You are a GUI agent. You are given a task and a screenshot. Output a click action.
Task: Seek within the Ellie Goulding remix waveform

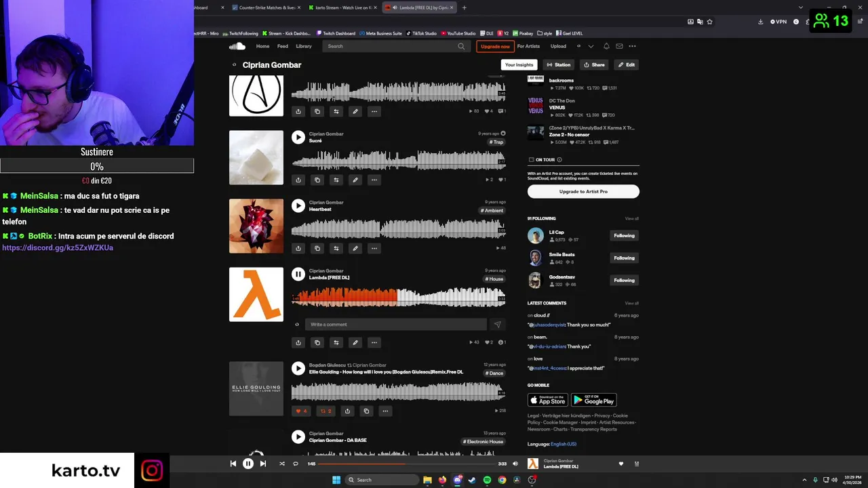399,392
